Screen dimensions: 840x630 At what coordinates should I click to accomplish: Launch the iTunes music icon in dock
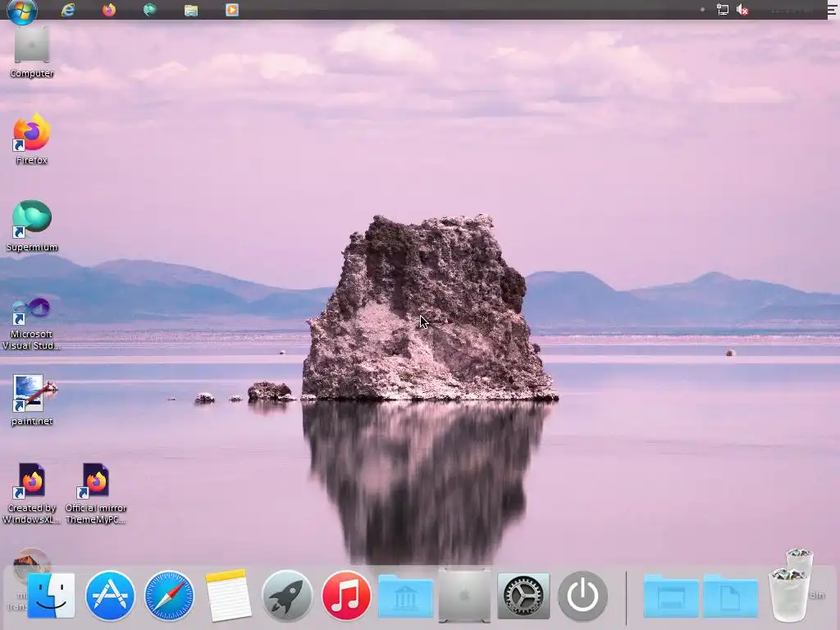pyautogui.click(x=346, y=596)
